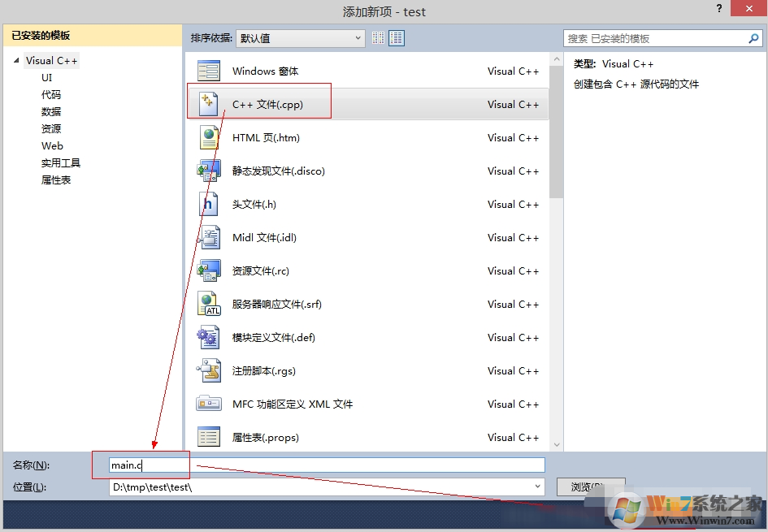This screenshot has height=532, width=768.
Task: Click the "服务器响应文件(.srf)" template name
Action: point(277,304)
